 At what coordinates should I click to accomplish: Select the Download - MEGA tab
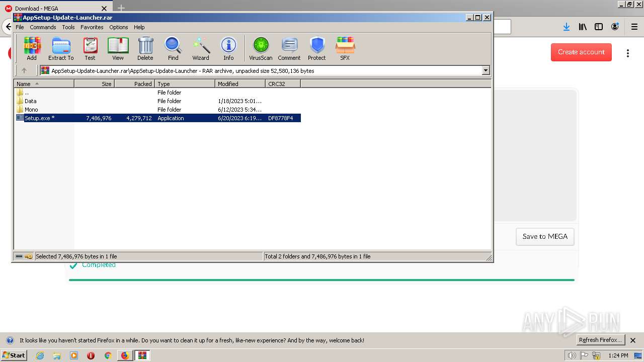56,9
